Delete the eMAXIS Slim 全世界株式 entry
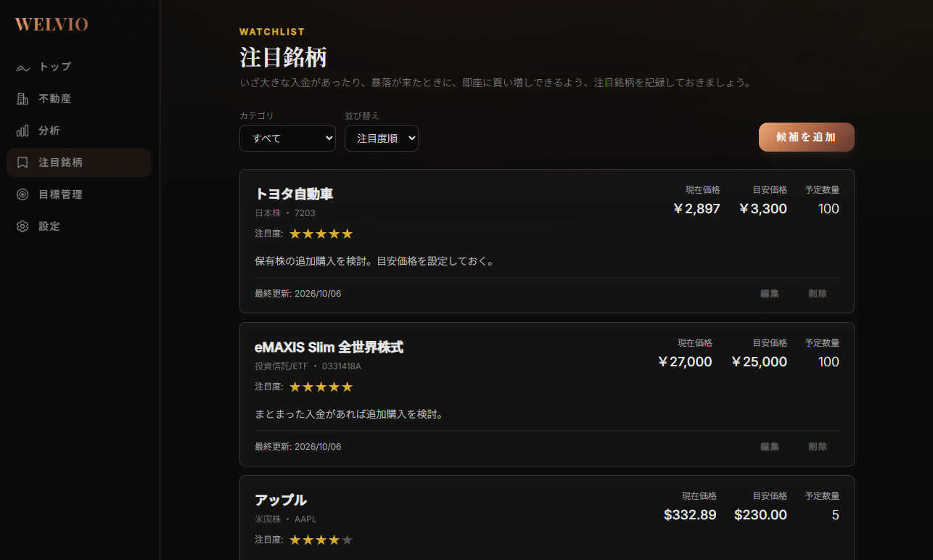Image resolution: width=933 pixels, height=560 pixels. [x=818, y=447]
